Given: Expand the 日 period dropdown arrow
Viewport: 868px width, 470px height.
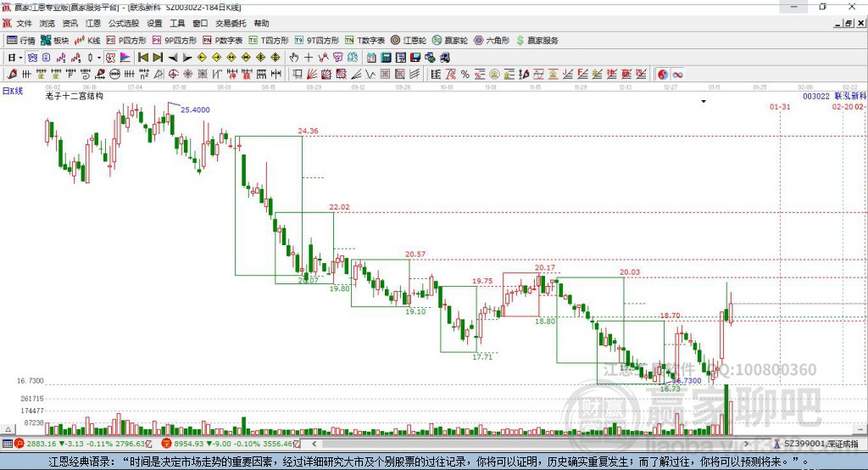Looking at the screenshot, I should [x=21, y=58].
